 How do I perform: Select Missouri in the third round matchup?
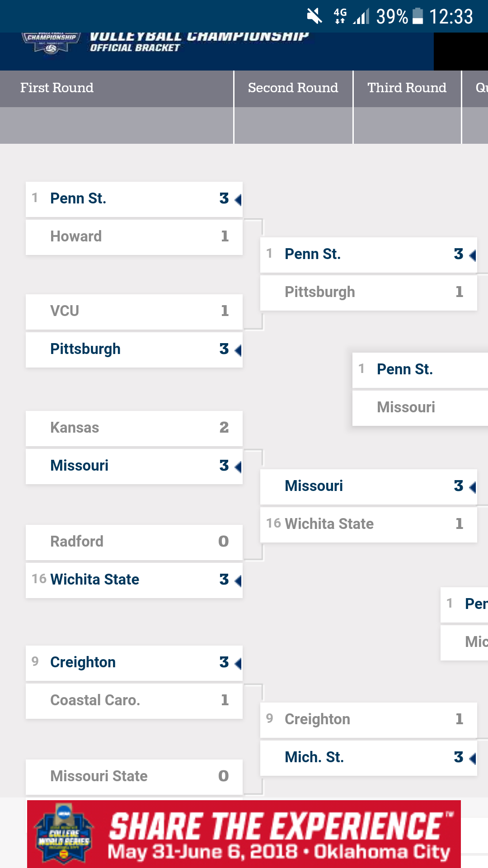pos(419,407)
